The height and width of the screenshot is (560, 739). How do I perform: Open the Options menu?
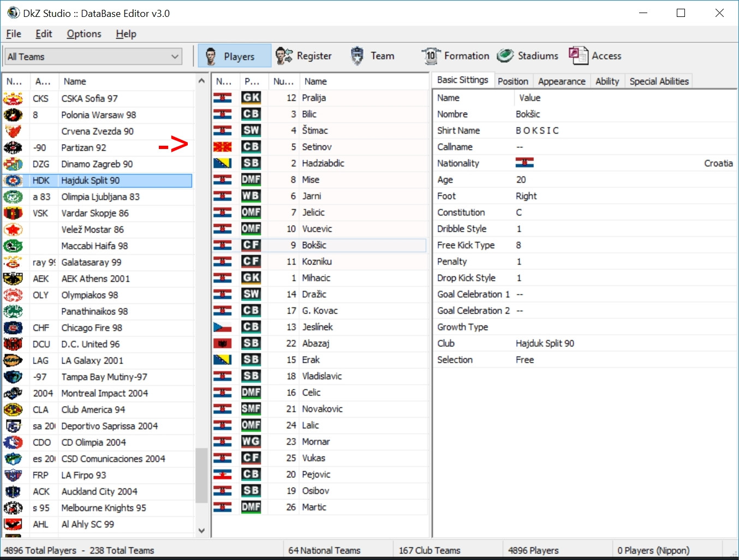pyautogui.click(x=84, y=34)
